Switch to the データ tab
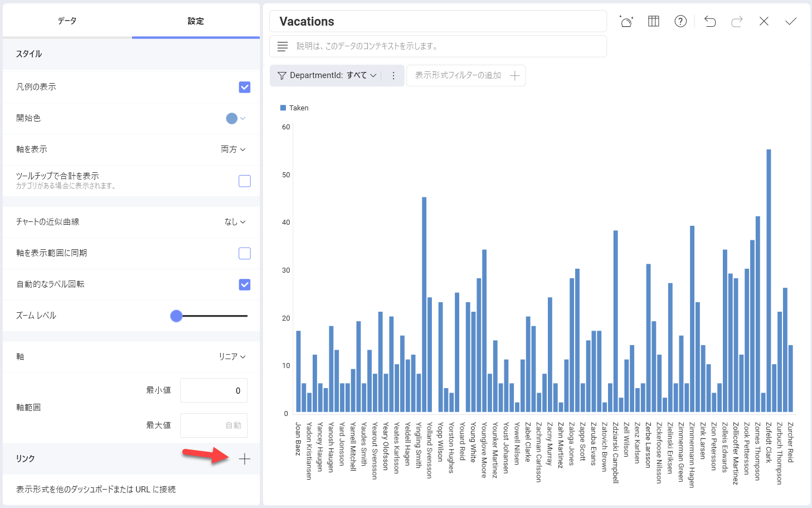 (x=67, y=21)
